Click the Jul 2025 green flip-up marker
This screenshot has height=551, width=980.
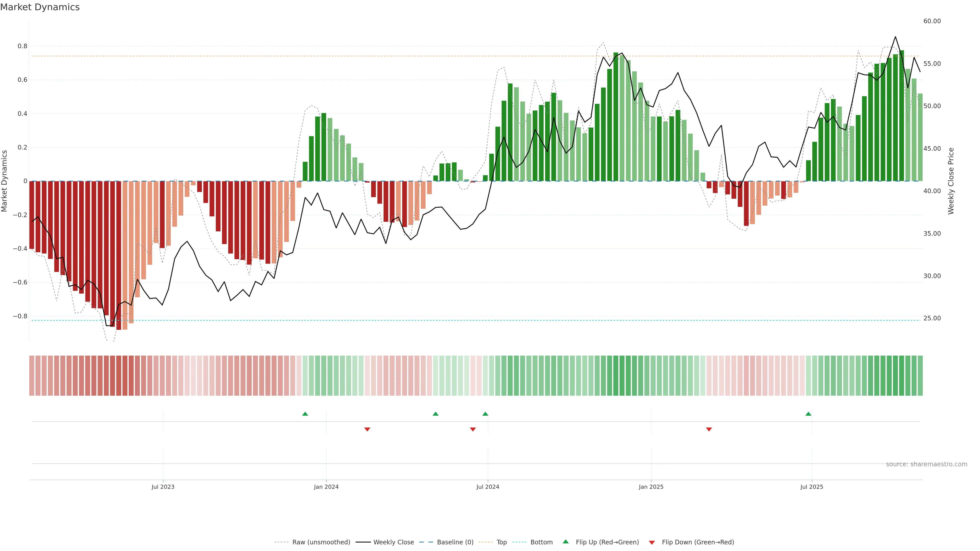coord(808,414)
